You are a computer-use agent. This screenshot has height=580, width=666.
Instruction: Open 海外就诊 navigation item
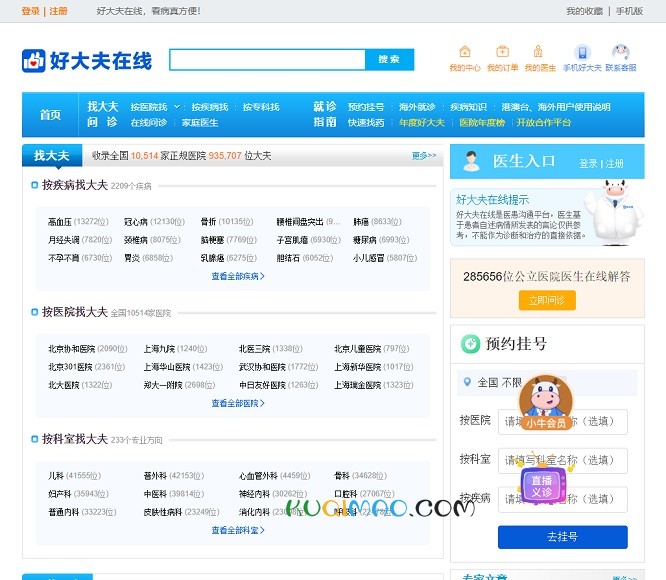point(417,107)
